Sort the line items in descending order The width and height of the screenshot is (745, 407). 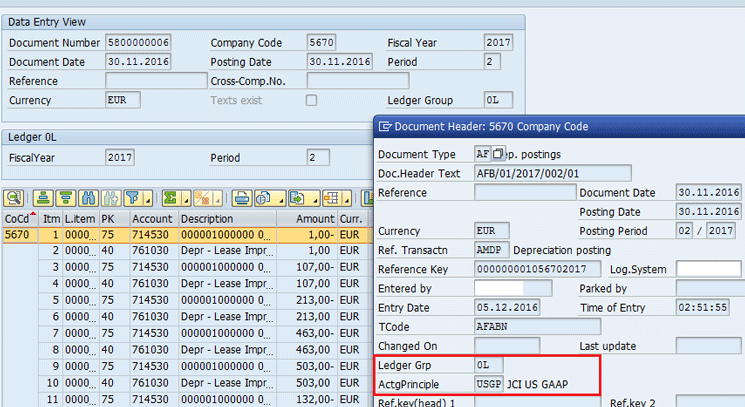(65, 197)
